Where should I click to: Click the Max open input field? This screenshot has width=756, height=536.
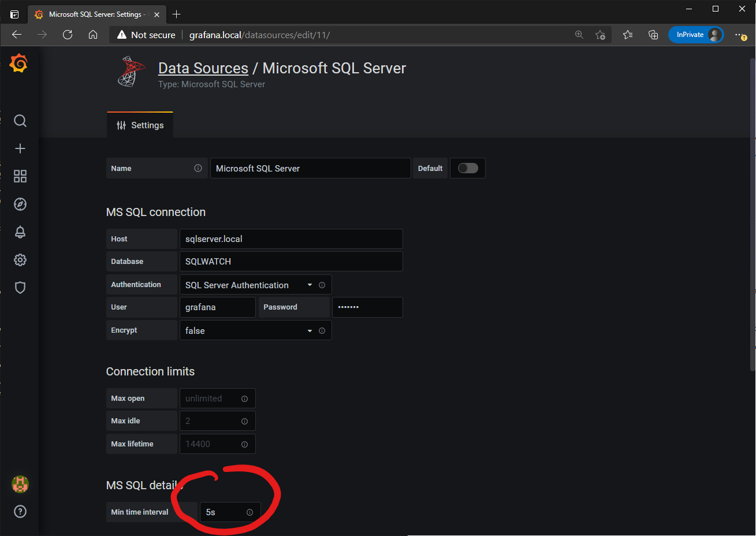[218, 399]
